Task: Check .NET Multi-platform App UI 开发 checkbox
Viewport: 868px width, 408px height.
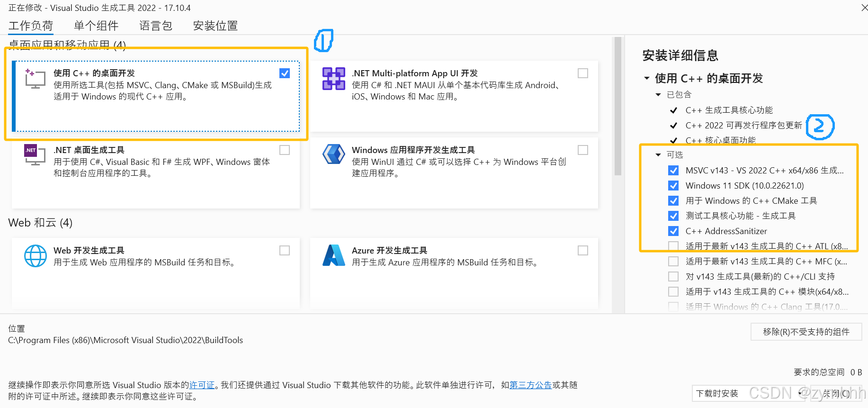Action: [x=583, y=73]
